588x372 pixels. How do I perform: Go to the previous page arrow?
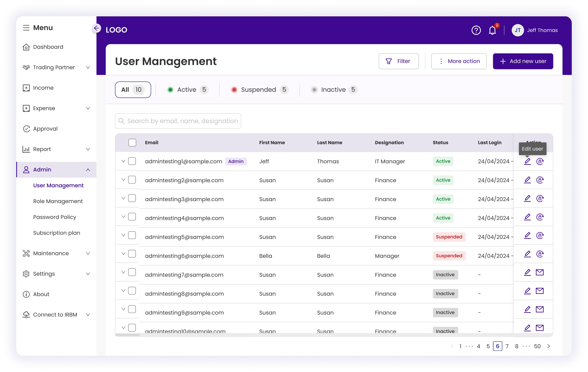tap(452, 346)
